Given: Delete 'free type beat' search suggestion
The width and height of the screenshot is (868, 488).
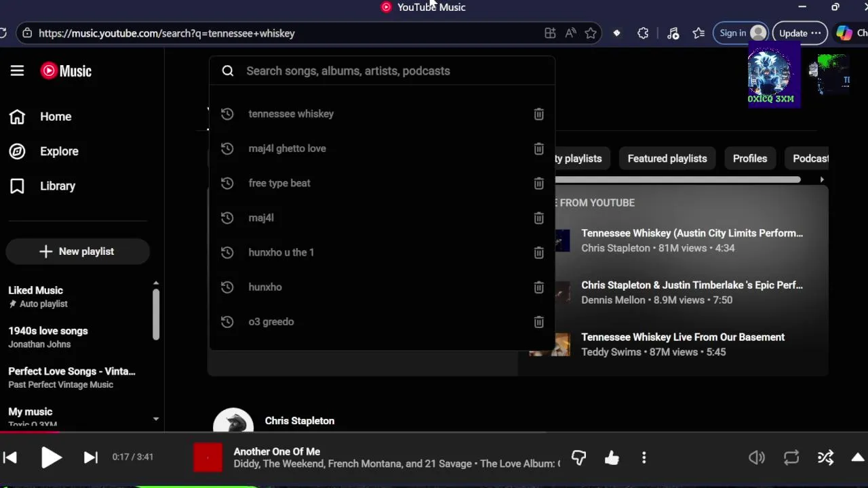Looking at the screenshot, I should coord(538,183).
